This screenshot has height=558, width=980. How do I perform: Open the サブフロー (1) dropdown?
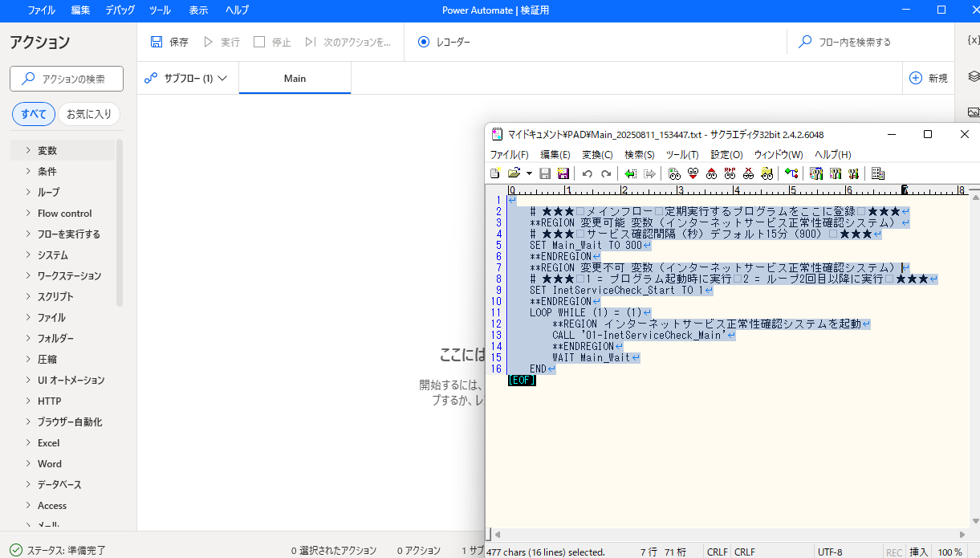pyautogui.click(x=186, y=79)
